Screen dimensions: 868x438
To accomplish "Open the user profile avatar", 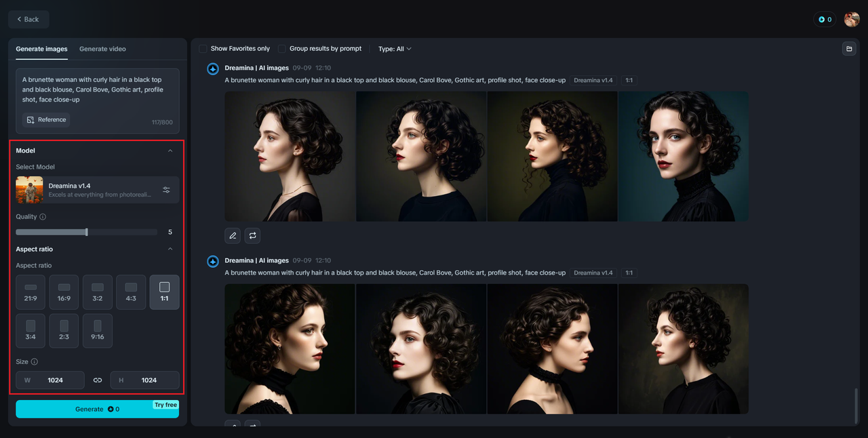I will (852, 20).
